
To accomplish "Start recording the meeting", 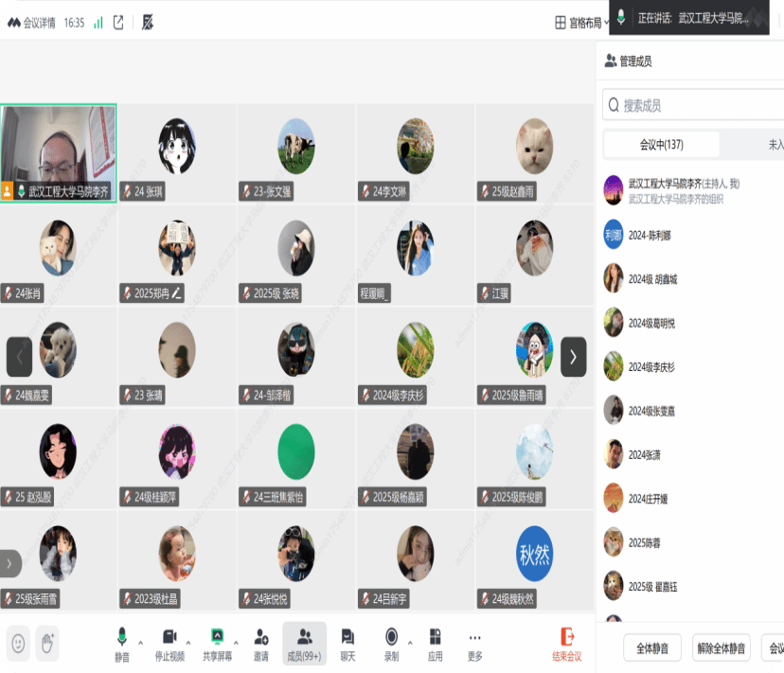I will [391, 643].
